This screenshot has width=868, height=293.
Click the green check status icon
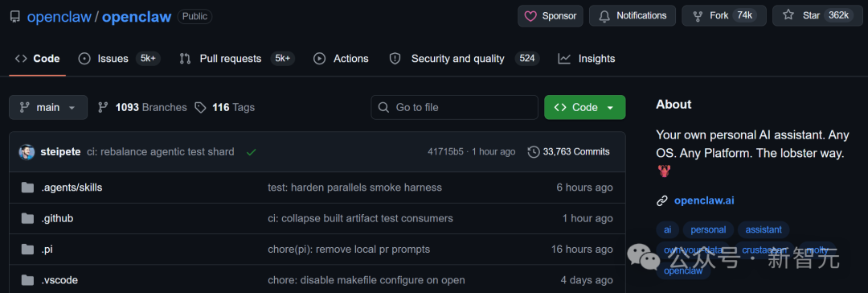click(x=252, y=152)
